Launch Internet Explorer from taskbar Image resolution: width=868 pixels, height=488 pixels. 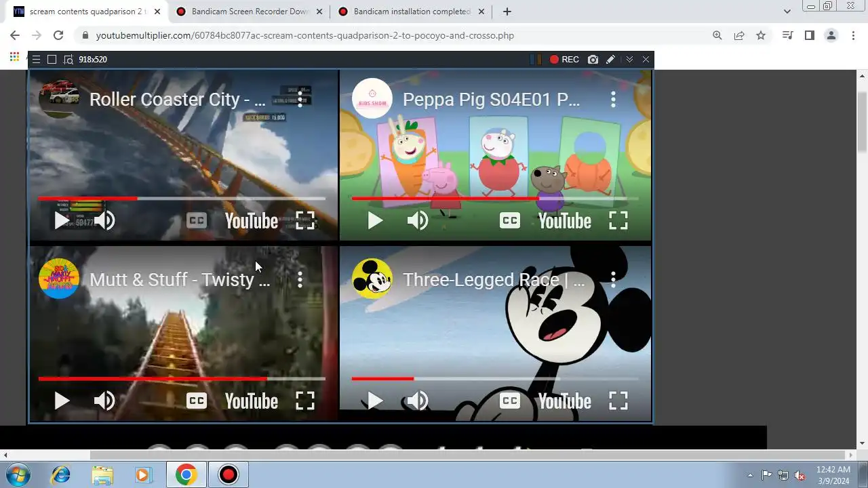[x=60, y=474]
